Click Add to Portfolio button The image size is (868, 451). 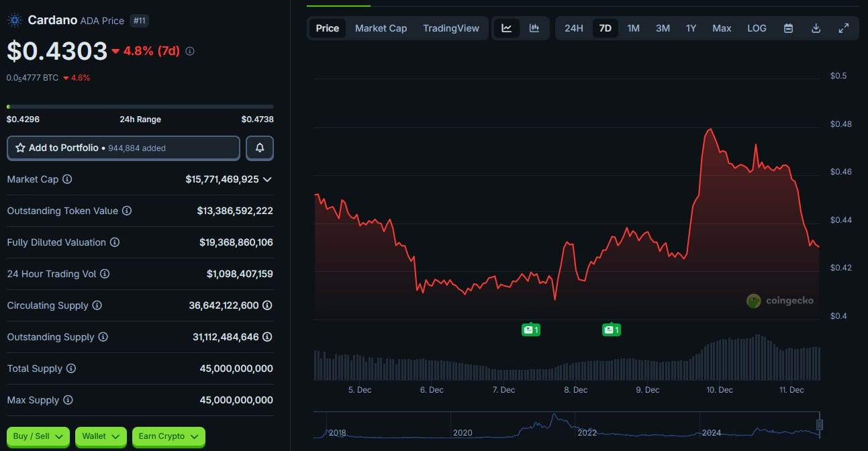pos(124,148)
